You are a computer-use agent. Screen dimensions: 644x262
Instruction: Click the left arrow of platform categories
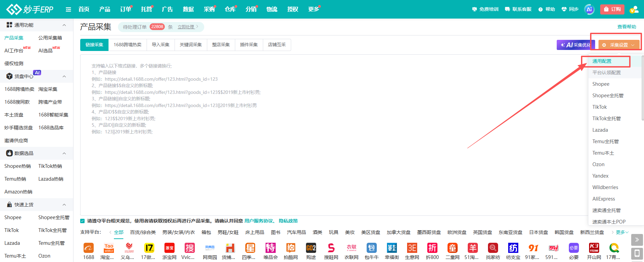[x=111, y=232]
